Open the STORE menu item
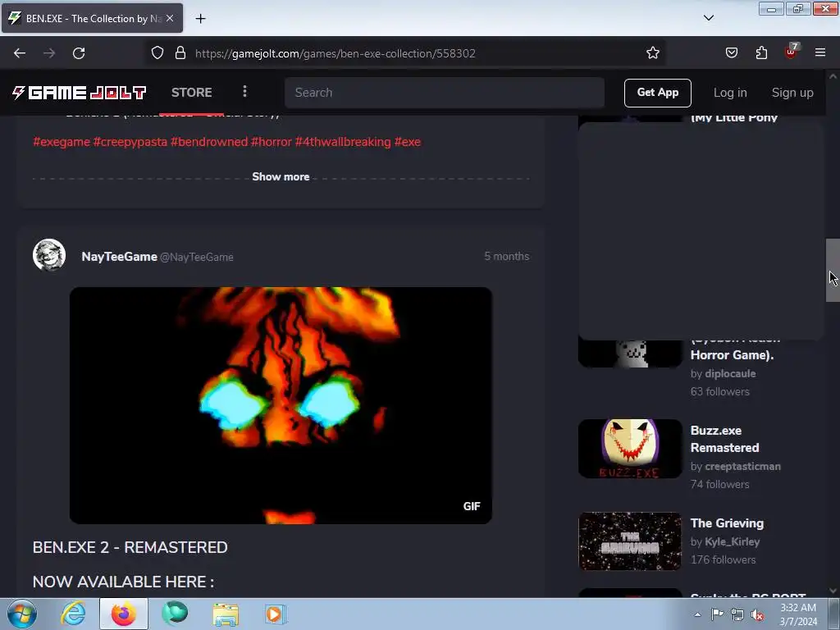The image size is (840, 630). tap(192, 92)
